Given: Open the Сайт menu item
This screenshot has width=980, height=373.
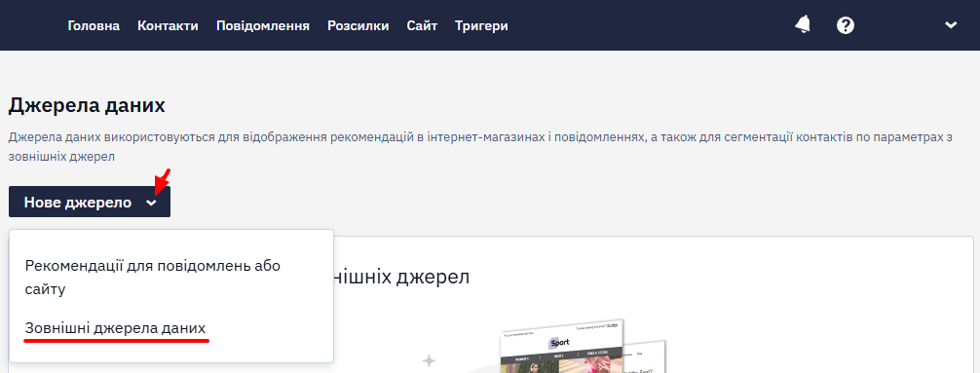Looking at the screenshot, I should click(422, 25).
